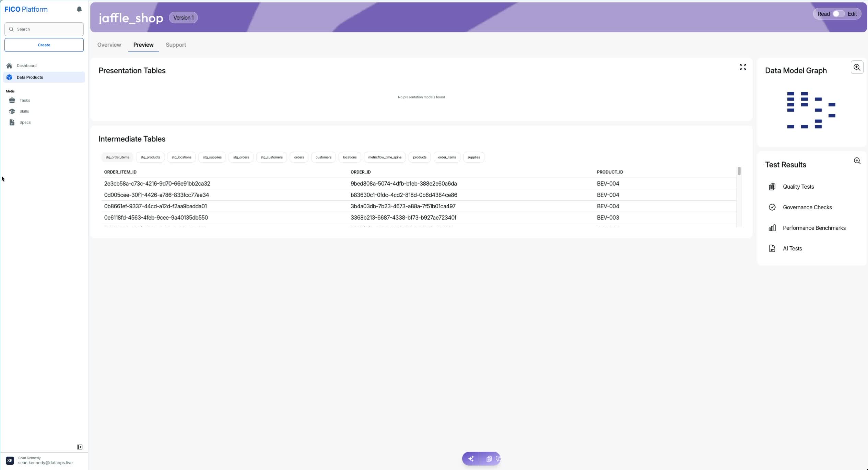Open Tasks briefcase icon
This screenshot has height=470, width=868.
12,100
